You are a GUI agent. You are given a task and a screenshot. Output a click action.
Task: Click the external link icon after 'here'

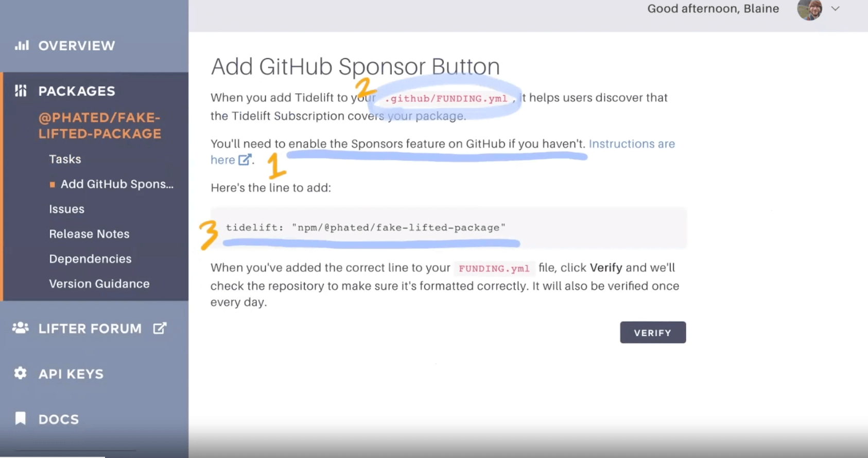point(245,160)
